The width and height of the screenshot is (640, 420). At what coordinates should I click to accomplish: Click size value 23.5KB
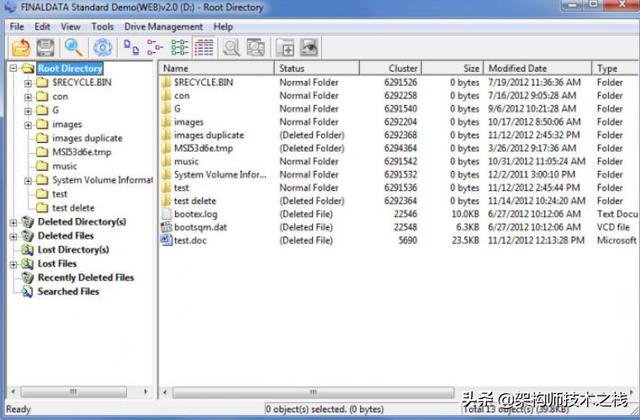coord(465,240)
